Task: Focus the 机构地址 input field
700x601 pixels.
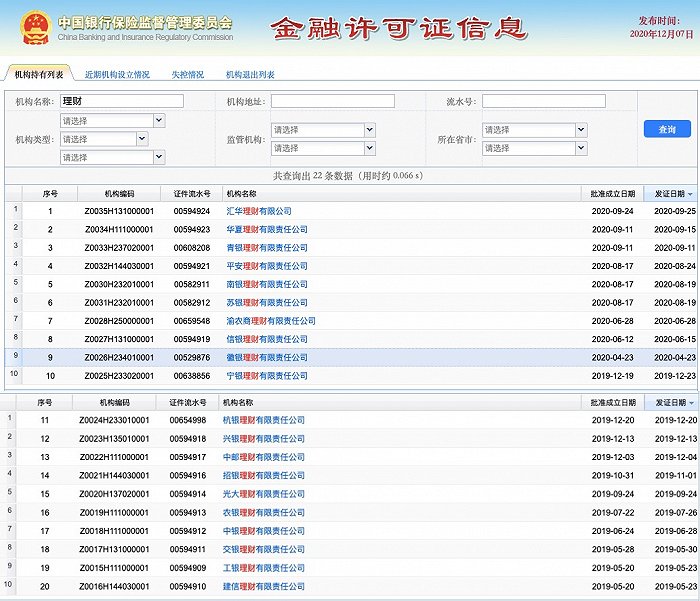Action: click(333, 101)
